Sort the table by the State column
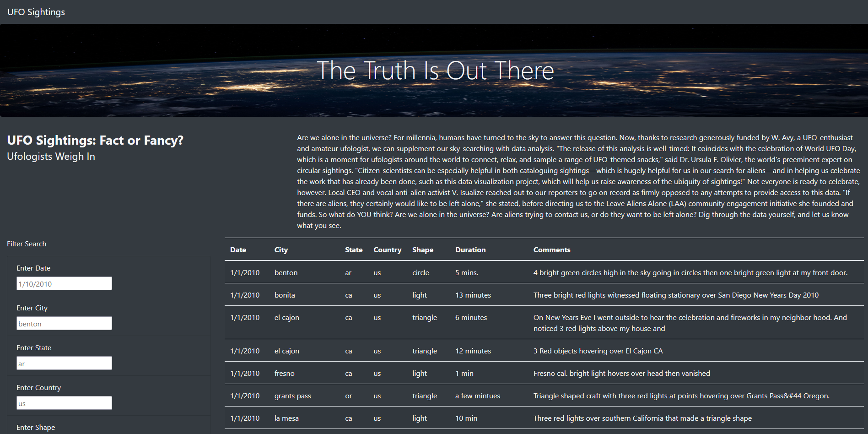The height and width of the screenshot is (434, 868). coord(354,250)
